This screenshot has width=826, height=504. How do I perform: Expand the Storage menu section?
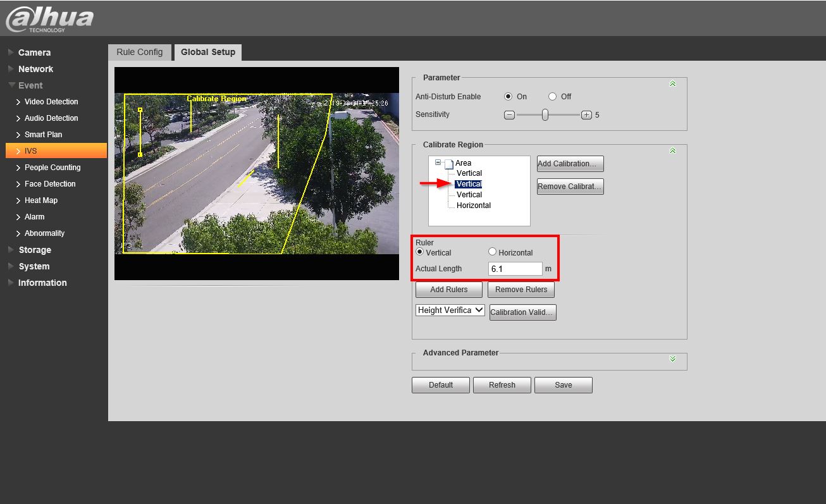tap(34, 250)
